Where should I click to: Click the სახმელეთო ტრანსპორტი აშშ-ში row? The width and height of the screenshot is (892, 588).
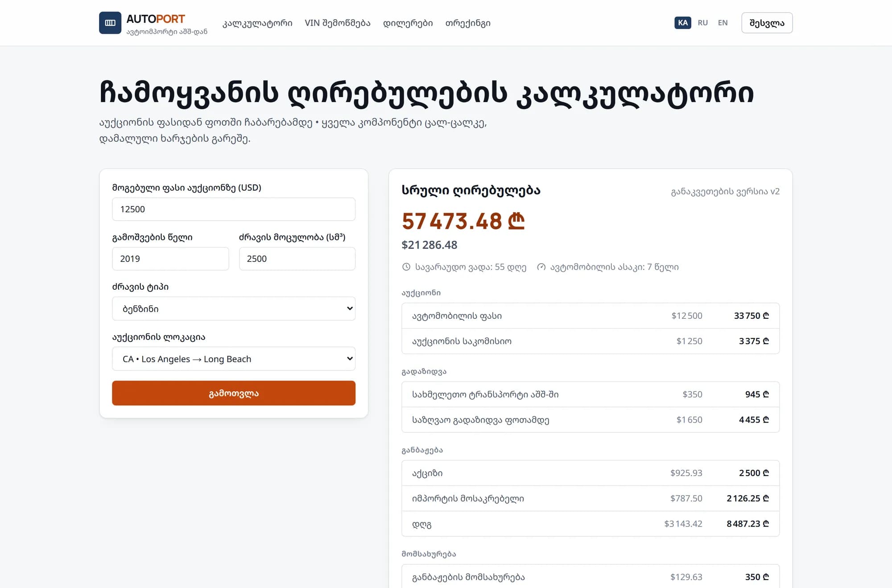click(x=591, y=394)
